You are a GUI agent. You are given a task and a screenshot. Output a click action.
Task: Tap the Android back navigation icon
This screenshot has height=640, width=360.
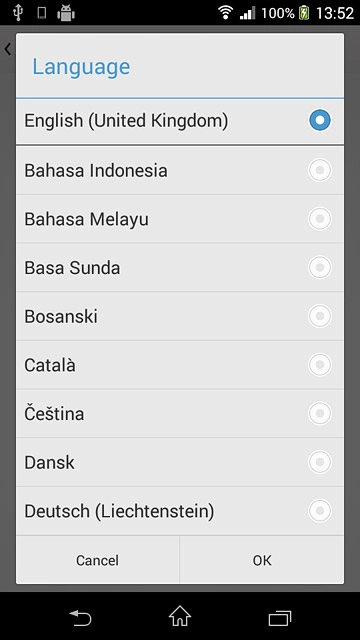tap(80, 618)
